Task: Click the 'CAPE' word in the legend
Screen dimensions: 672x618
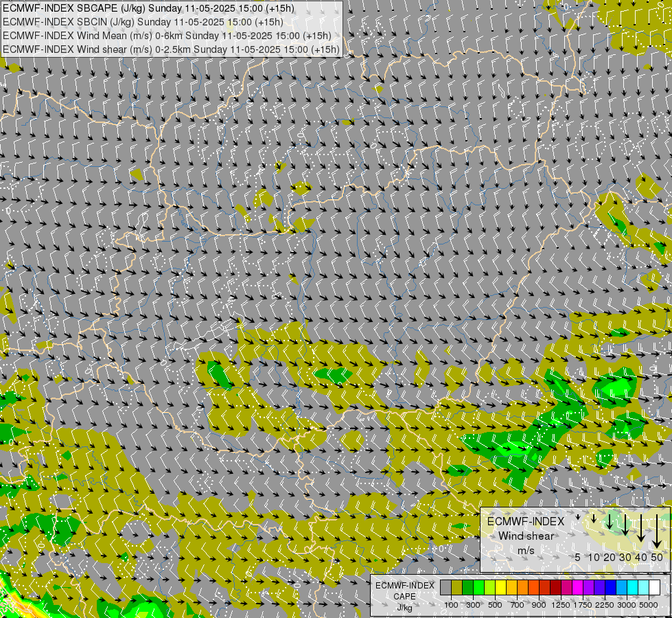Action: 404,597
